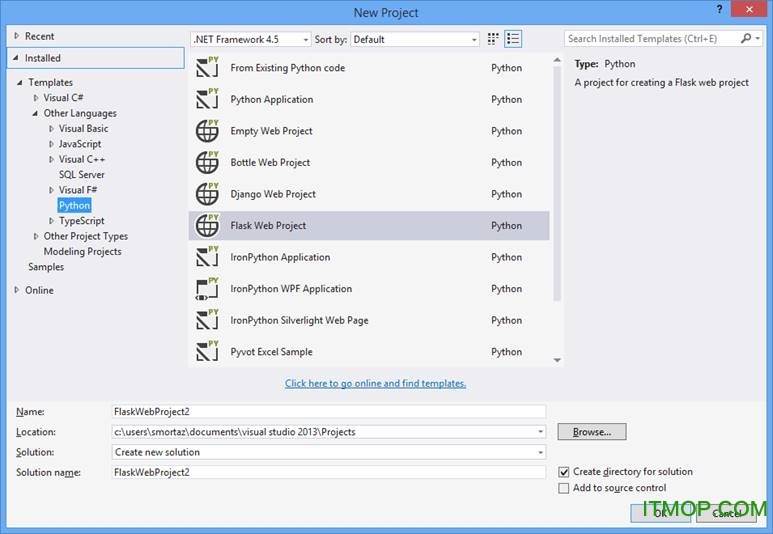Select Modeling Projects in the tree
Viewport: 773px width, 534px height.
click(82, 251)
